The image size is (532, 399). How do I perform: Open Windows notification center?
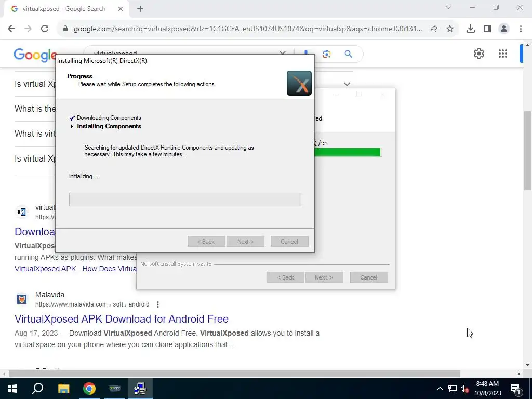point(515,389)
